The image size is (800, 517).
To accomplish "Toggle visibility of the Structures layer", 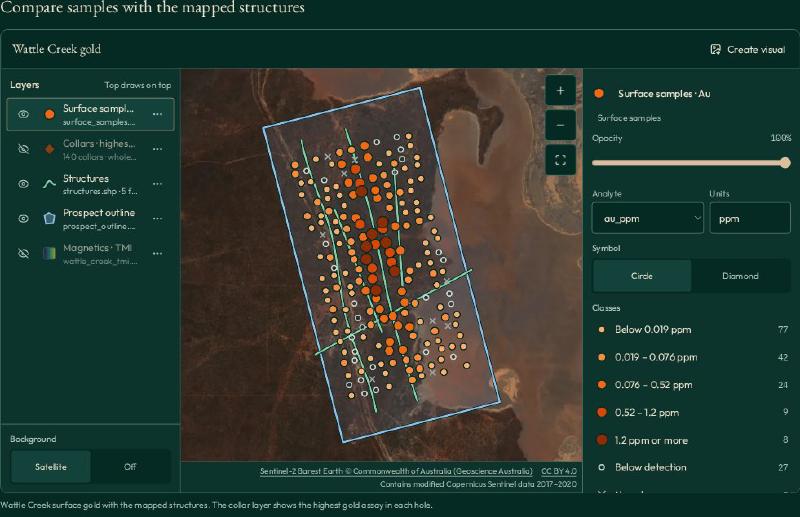I will pos(23,184).
